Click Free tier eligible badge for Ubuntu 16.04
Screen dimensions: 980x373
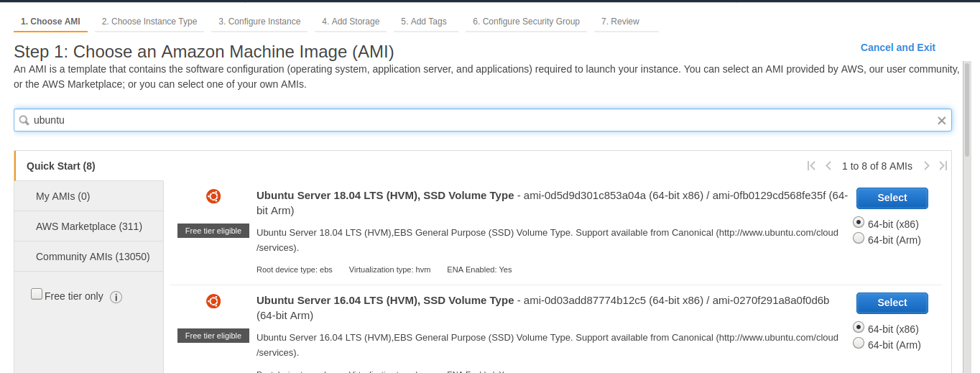pos(213,336)
